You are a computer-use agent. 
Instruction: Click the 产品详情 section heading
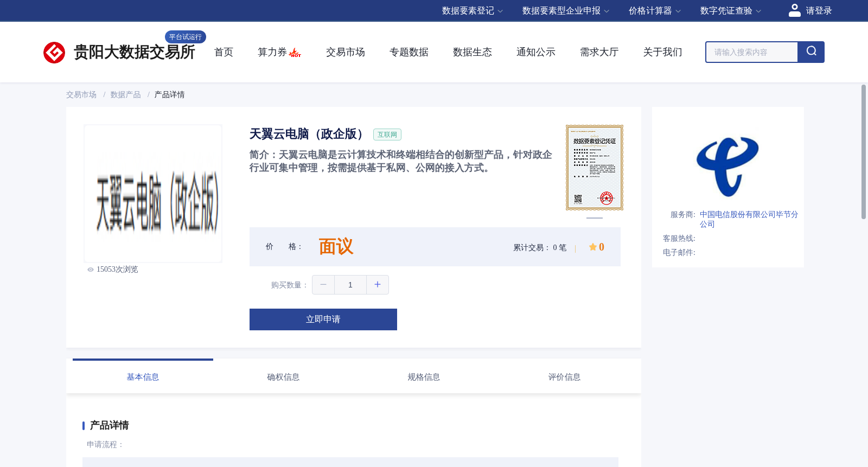(x=110, y=425)
